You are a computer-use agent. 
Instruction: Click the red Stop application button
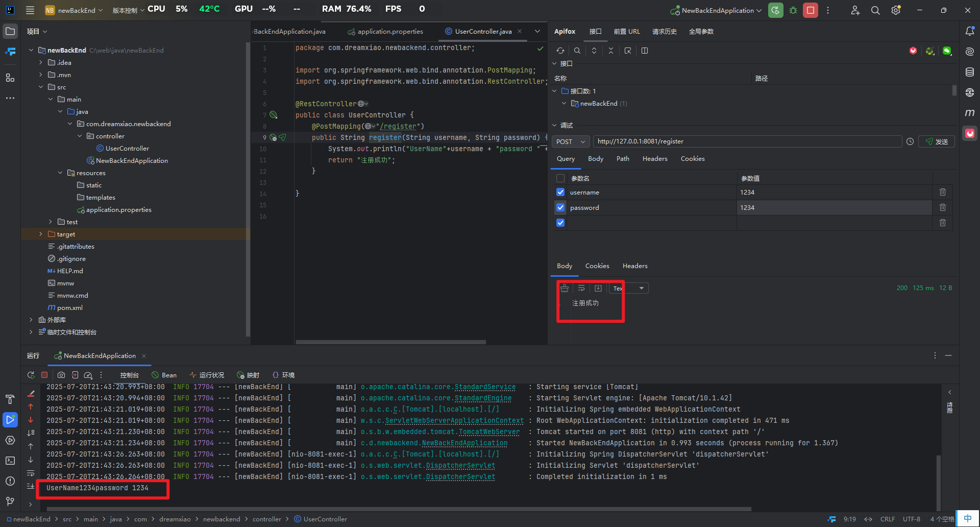point(810,10)
